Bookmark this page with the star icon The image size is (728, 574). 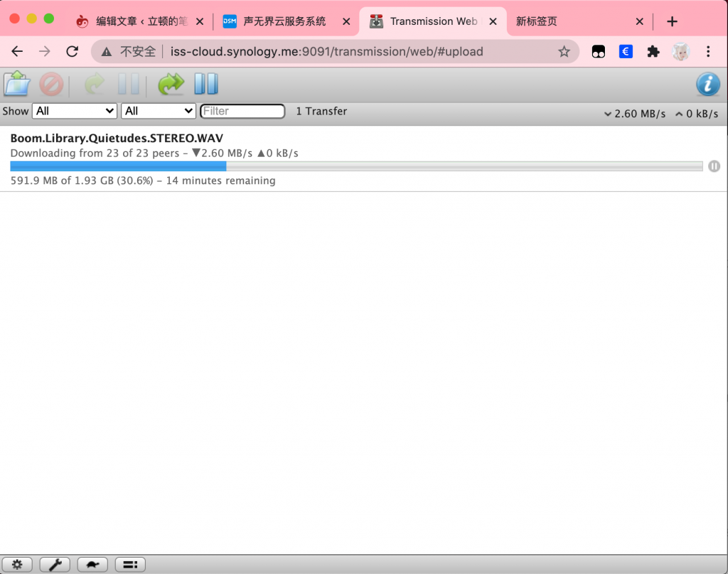[x=564, y=51]
